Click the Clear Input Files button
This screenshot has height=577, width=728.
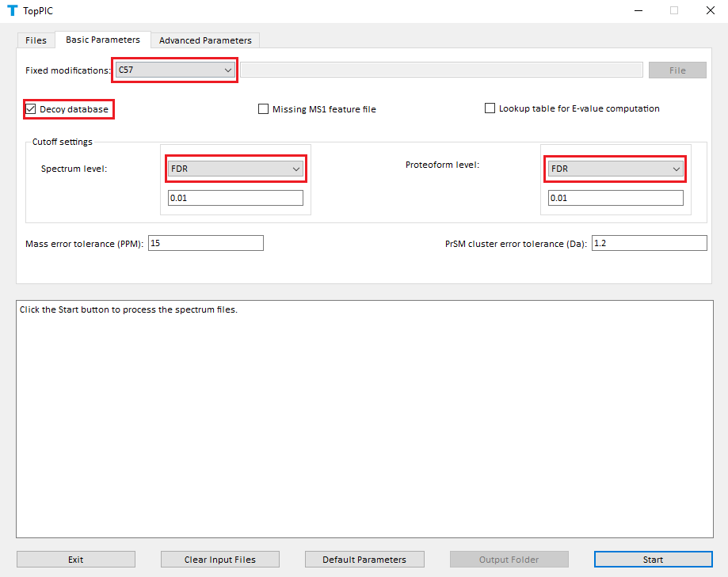220,560
